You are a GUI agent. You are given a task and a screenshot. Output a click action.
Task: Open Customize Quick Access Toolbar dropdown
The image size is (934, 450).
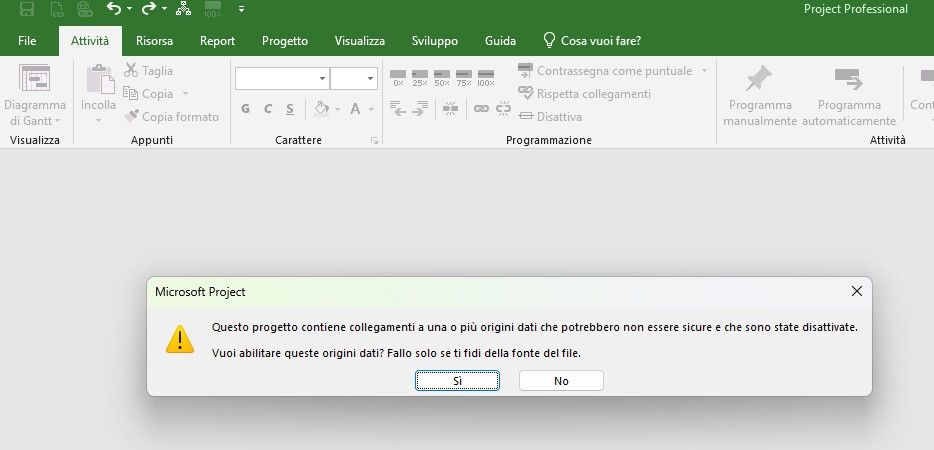tap(241, 9)
